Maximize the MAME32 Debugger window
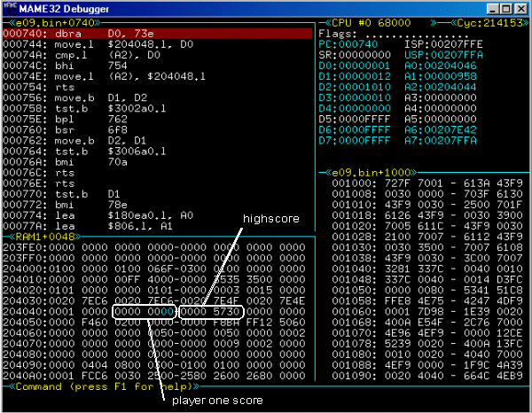 click(x=504, y=8)
